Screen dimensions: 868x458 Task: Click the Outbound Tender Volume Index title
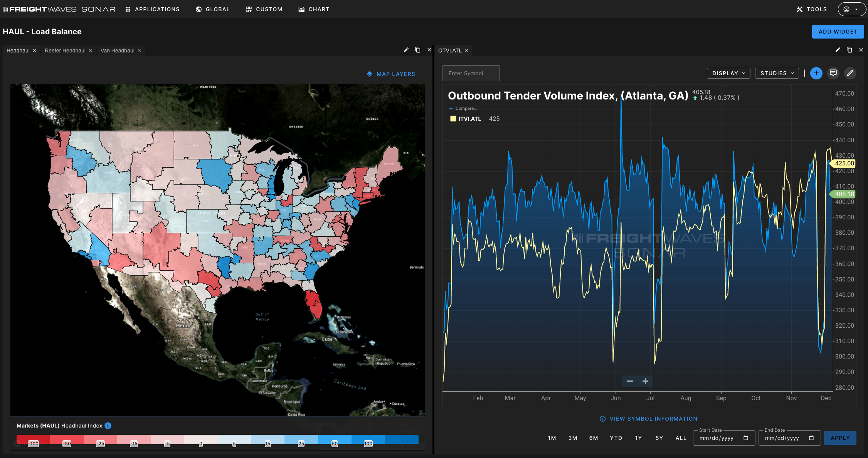point(568,96)
